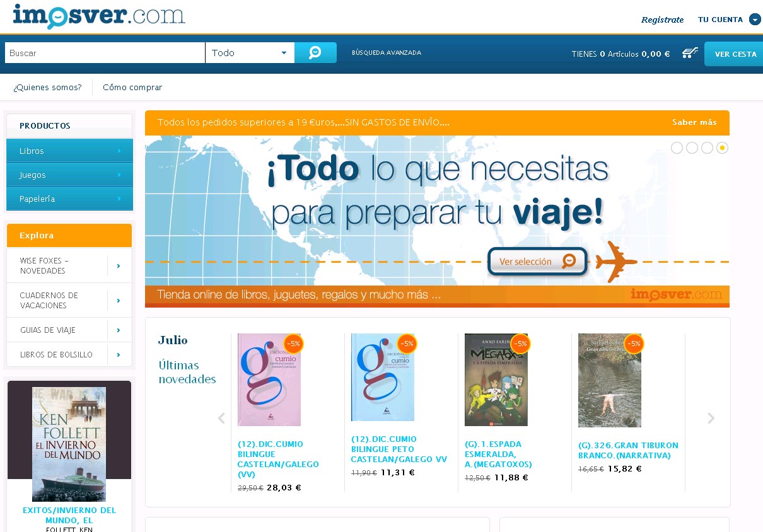Image resolution: width=763 pixels, height=532 pixels.
Task: Open the blue Dic. Cumio Peto cover
Action: click(x=383, y=377)
